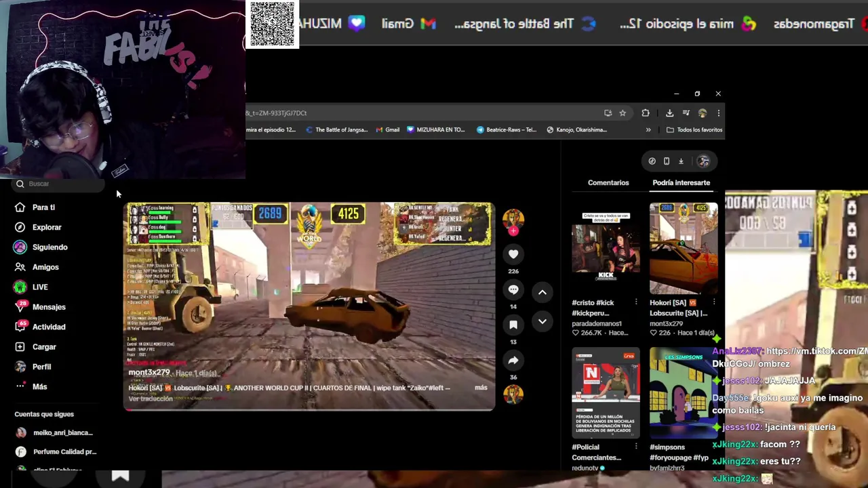Open Chrome extensions puzzle icon
The height and width of the screenshot is (488, 868).
coord(646,113)
